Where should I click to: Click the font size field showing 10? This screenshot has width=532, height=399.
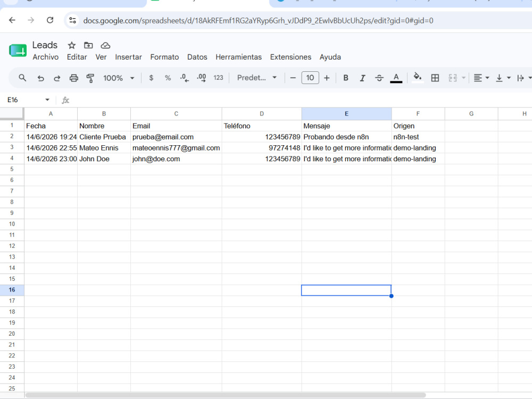(x=310, y=78)
